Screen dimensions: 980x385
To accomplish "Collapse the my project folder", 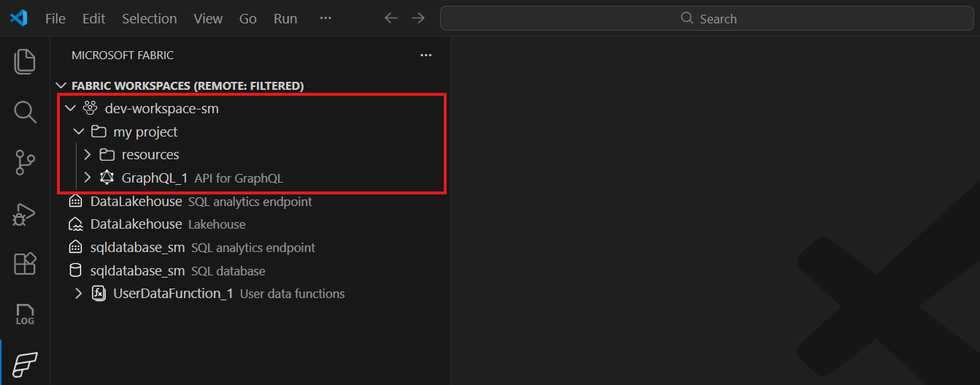I will (79, 132).
